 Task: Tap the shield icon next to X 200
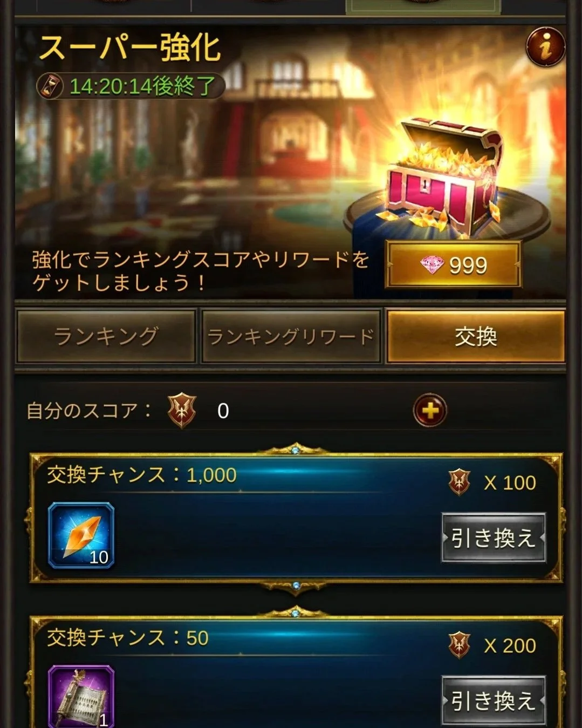tap(460, 645)
